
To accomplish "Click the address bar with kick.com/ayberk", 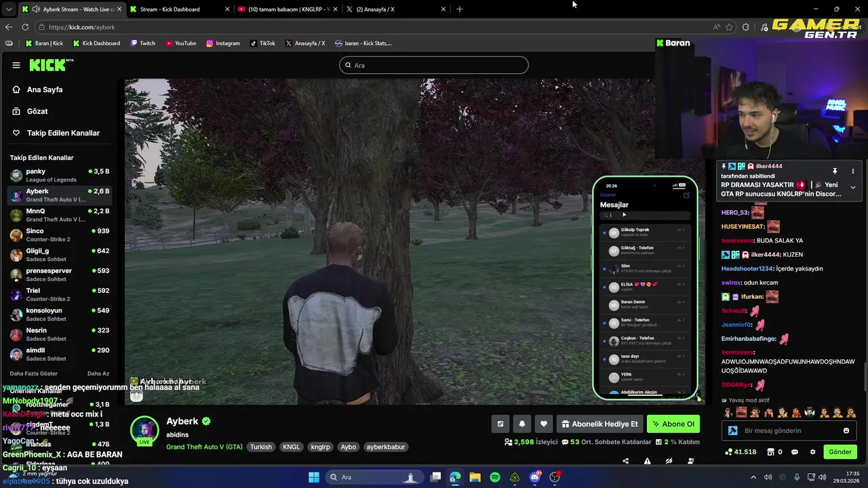I will point(373,27).
